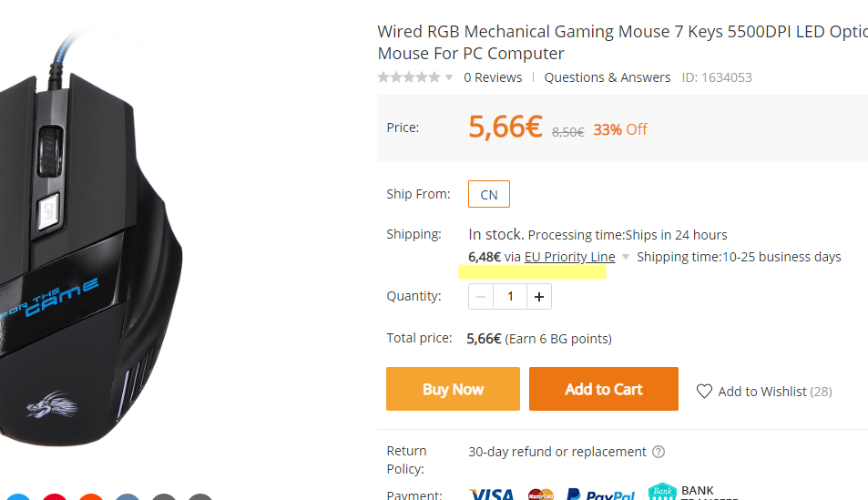868x500 pixels.
Task: Decrease quantity with the minus button
Action: click(481, 296)
